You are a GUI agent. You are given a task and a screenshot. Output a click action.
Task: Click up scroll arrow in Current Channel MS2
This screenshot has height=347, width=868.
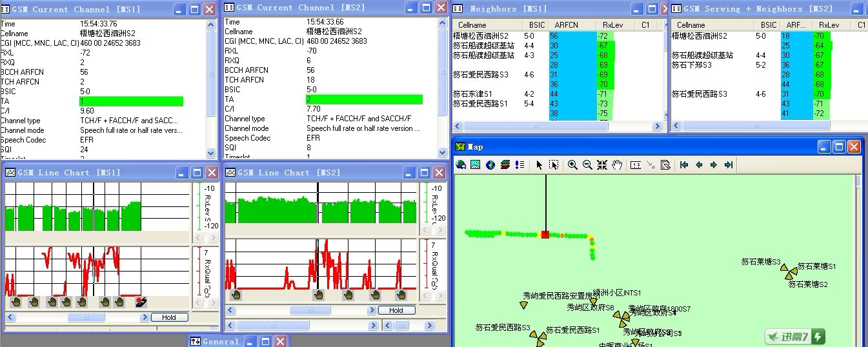441,23
